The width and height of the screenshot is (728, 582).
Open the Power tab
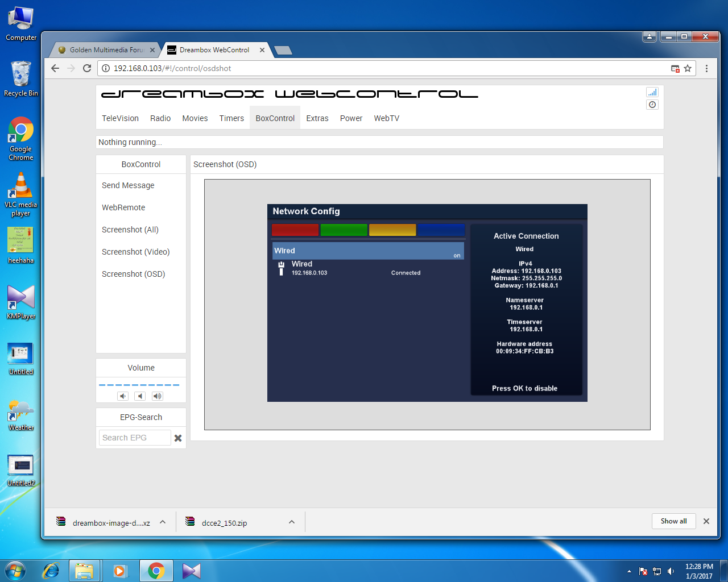pos(351,118)
